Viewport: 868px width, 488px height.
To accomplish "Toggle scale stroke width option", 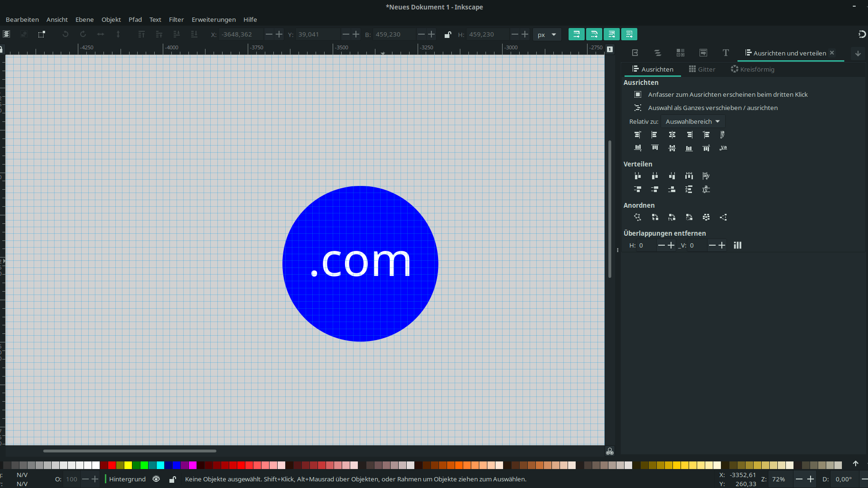I will click(576, 34).
